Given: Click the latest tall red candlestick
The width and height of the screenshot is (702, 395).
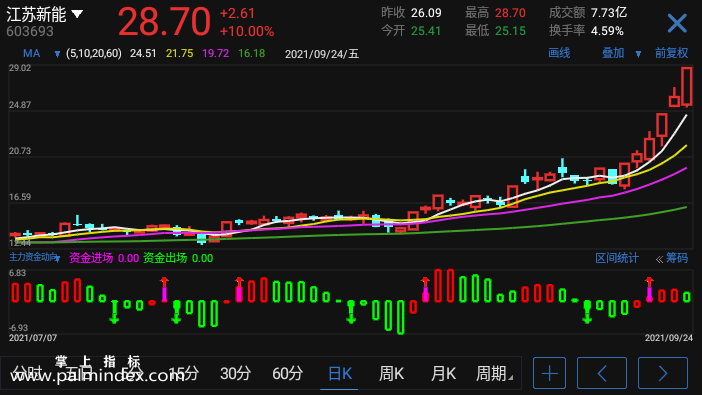Looking at the screenshot, I should tap(687, 87).
